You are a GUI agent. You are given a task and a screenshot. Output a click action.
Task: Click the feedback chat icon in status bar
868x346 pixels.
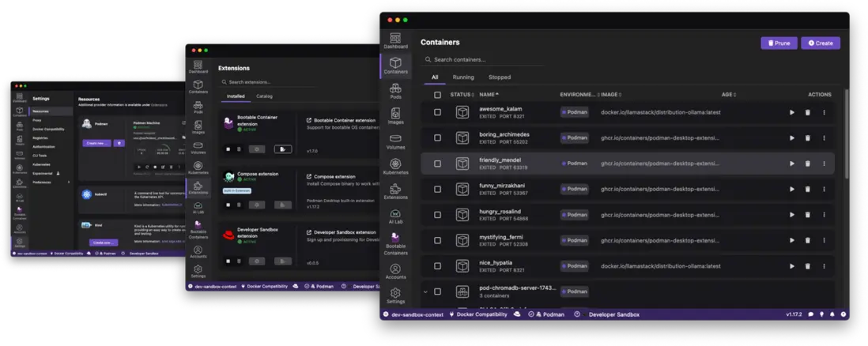(811, 314)
